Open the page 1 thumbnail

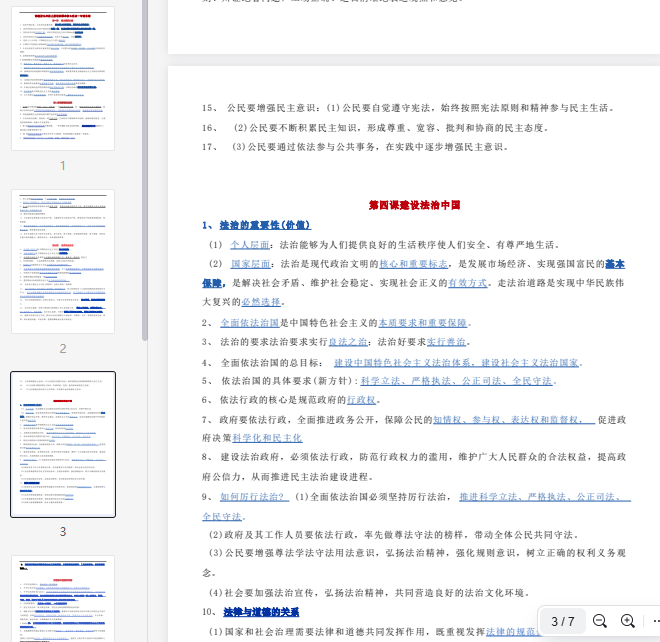coord(62,78)
